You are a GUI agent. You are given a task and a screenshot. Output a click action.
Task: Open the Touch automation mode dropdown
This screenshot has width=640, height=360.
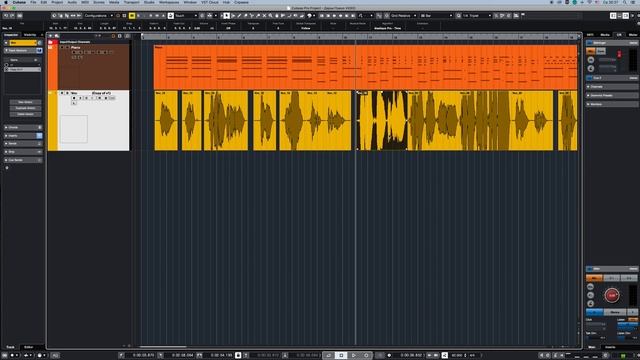[186, 16]
